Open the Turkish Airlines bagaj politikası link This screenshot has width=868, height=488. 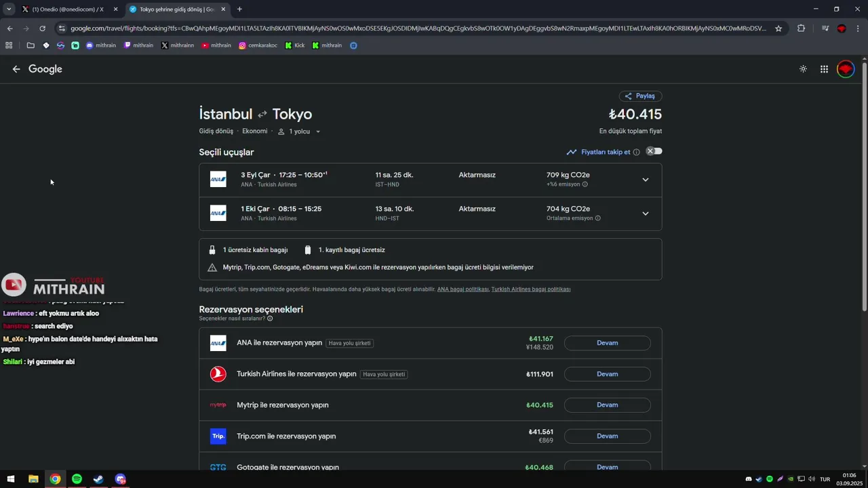click(530, 289)
